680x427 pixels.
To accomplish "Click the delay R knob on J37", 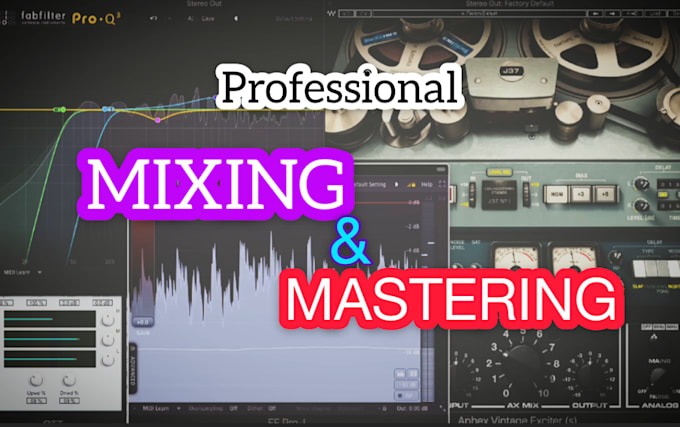I will (641, 205).
